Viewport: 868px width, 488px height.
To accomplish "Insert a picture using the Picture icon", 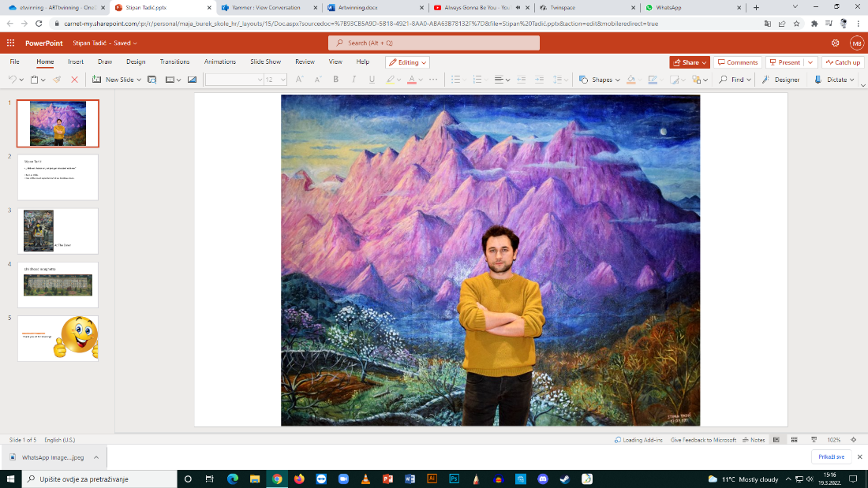I will [192, 80].
